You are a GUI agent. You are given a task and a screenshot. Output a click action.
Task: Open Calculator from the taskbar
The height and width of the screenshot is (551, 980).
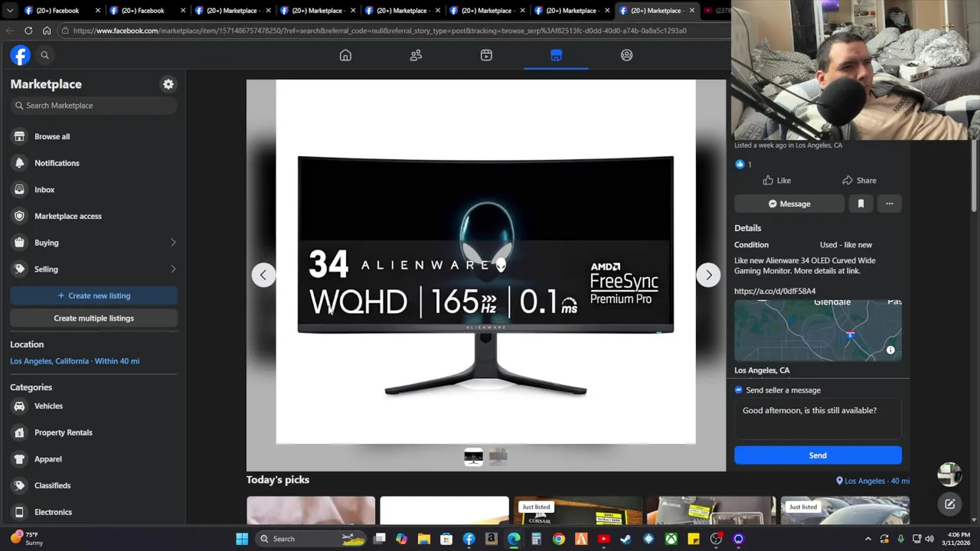pyautogui.click(x=536, y=539)
